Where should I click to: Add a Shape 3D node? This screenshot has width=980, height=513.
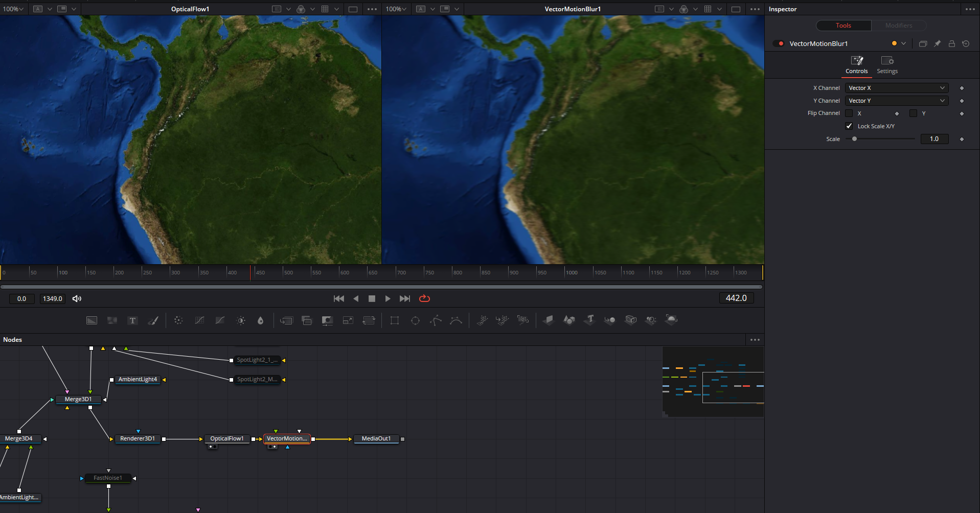click(569, 320)
